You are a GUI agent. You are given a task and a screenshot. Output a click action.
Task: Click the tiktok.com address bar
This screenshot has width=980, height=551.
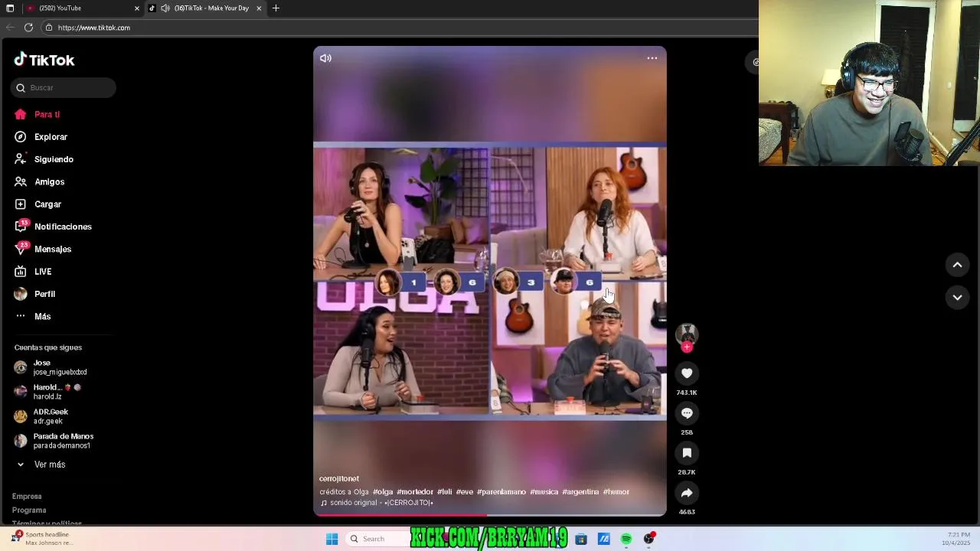[398, 28]
